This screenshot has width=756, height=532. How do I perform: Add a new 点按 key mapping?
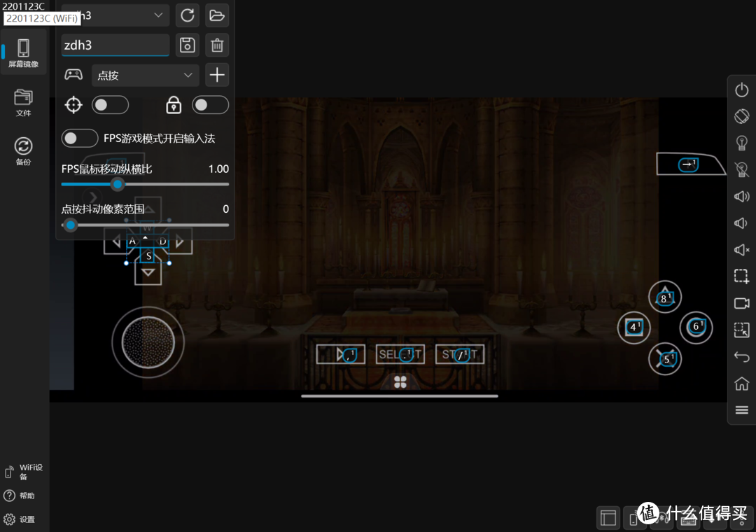217,75
